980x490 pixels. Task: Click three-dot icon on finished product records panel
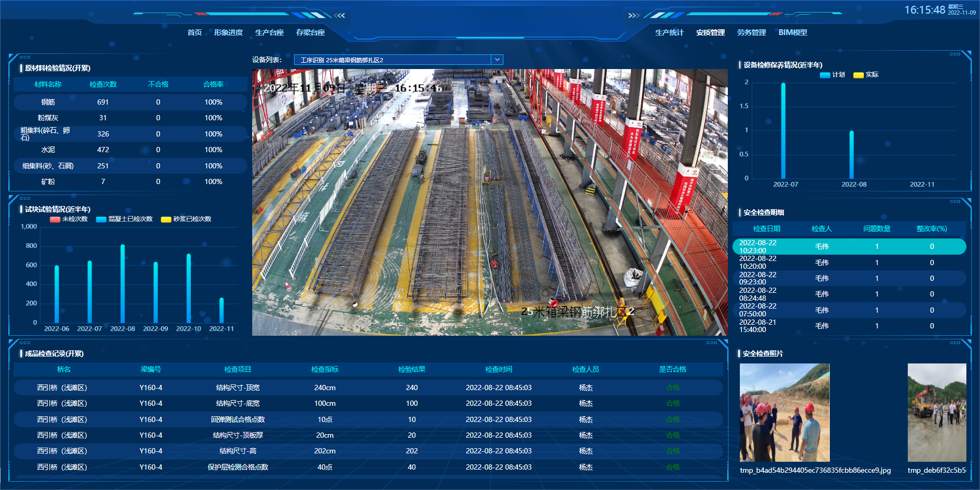[712, 343]
